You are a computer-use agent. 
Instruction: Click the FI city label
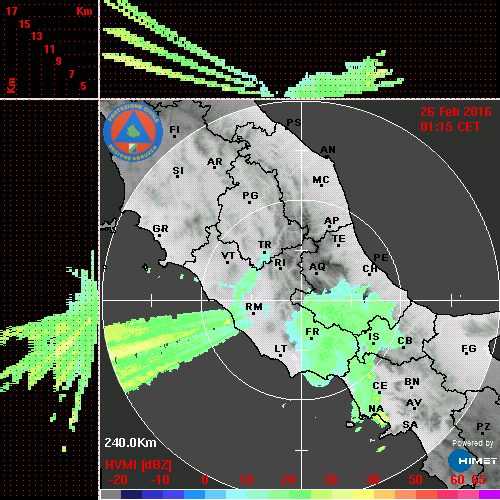coord(174,129)
